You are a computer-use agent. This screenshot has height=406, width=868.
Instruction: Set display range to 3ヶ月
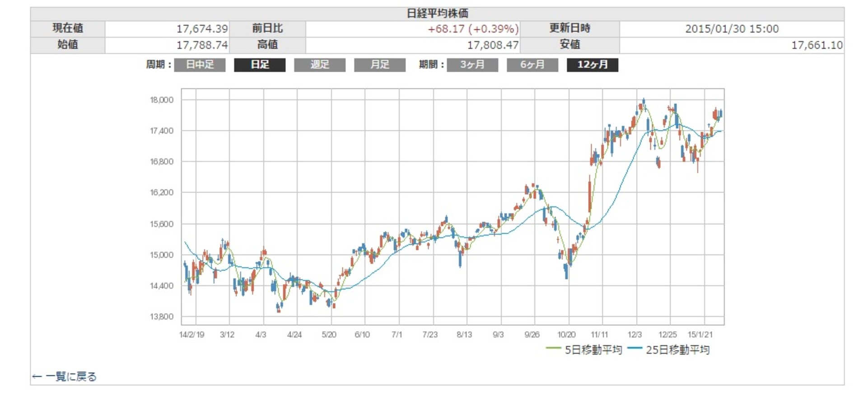[472, 65]
